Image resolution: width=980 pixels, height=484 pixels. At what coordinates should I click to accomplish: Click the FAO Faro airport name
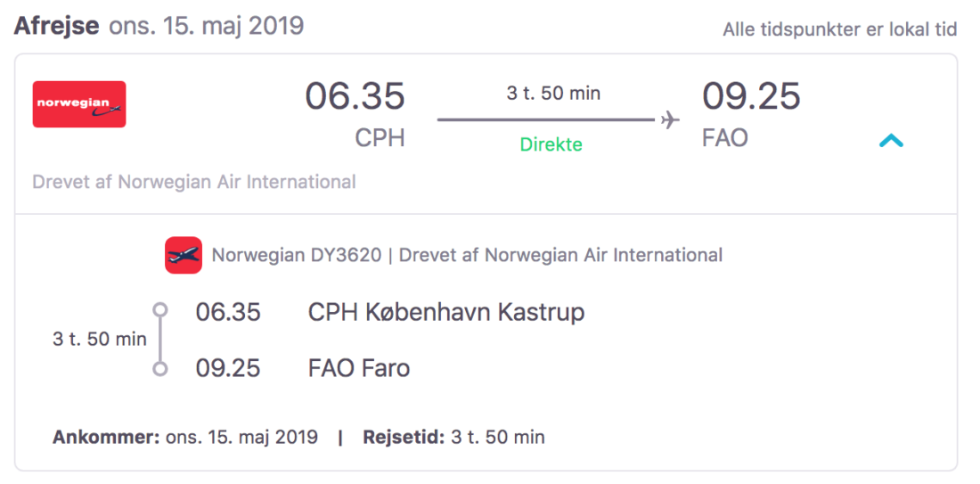358,368
